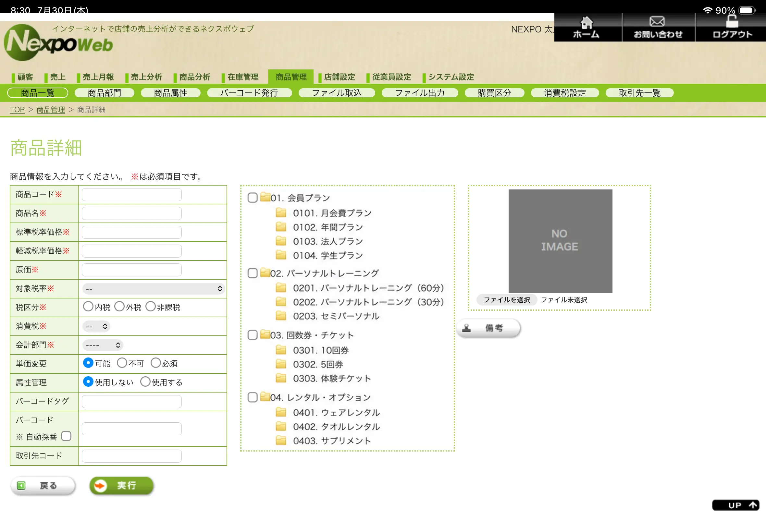
Task: Click the folder icon for 0302. 5回券
Action: pyautogui.click(x=281, y=364)
